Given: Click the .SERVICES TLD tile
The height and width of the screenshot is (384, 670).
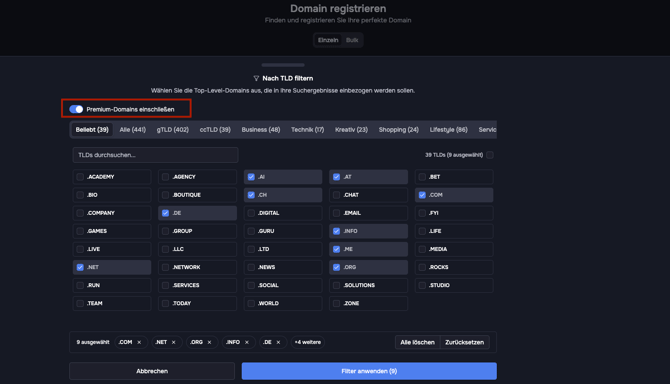Looking at the screenshot, I should [197, 285].
